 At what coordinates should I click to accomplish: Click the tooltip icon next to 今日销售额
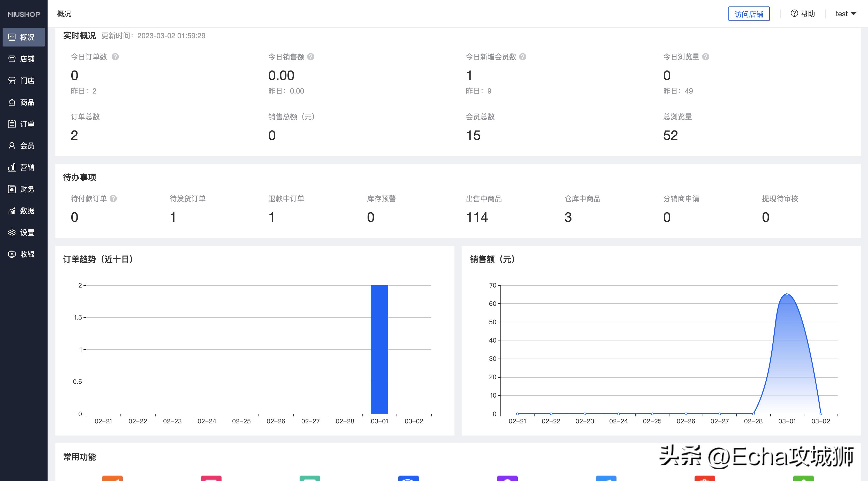[x=311, y=57]
